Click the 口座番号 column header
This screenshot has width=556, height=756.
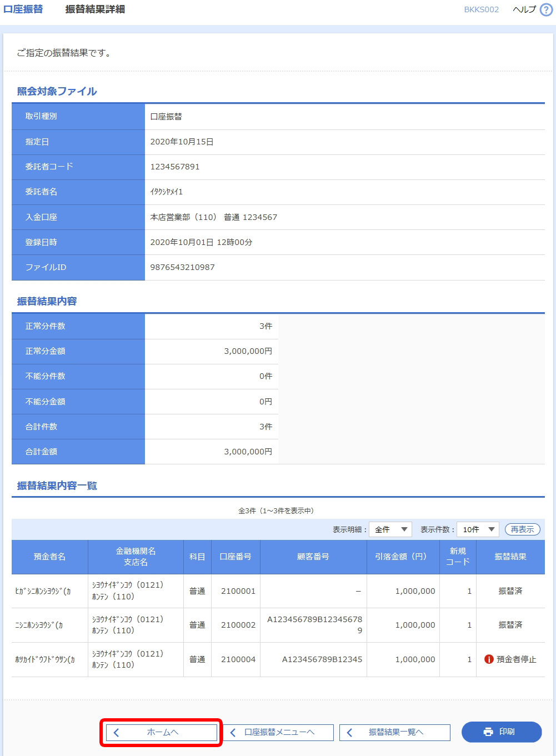[236, 557]
